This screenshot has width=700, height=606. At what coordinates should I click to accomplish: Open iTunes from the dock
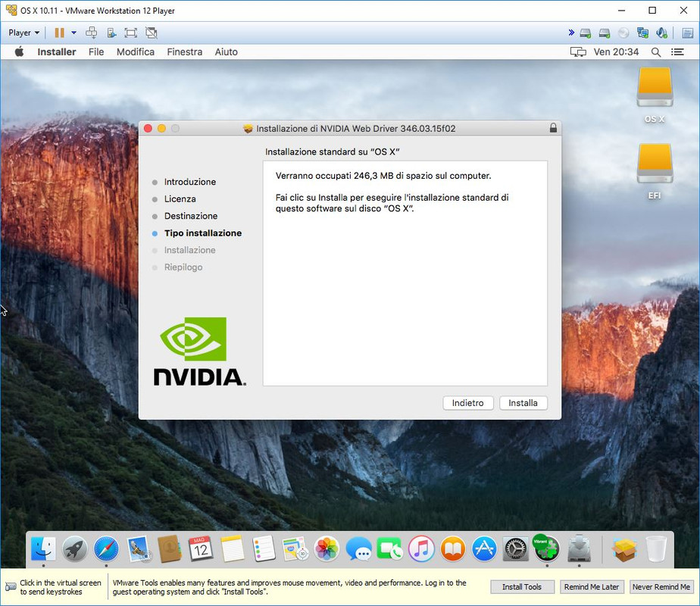coord(421,548)
